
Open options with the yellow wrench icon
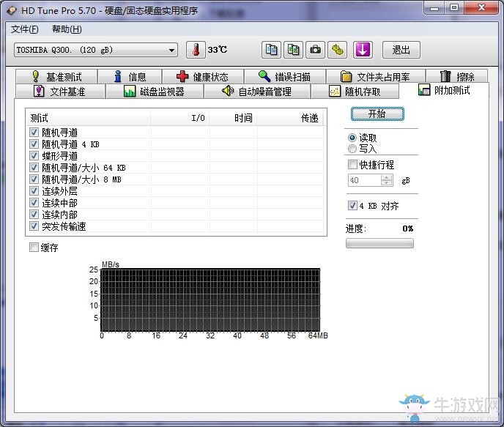click(337, 50)
